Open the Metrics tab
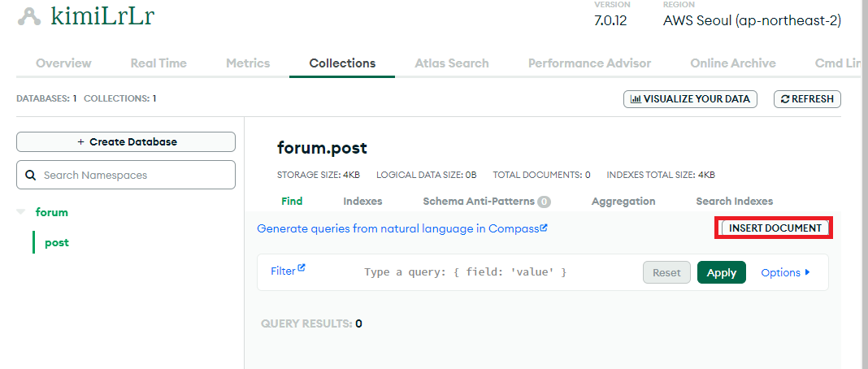 tap(248, 63)
